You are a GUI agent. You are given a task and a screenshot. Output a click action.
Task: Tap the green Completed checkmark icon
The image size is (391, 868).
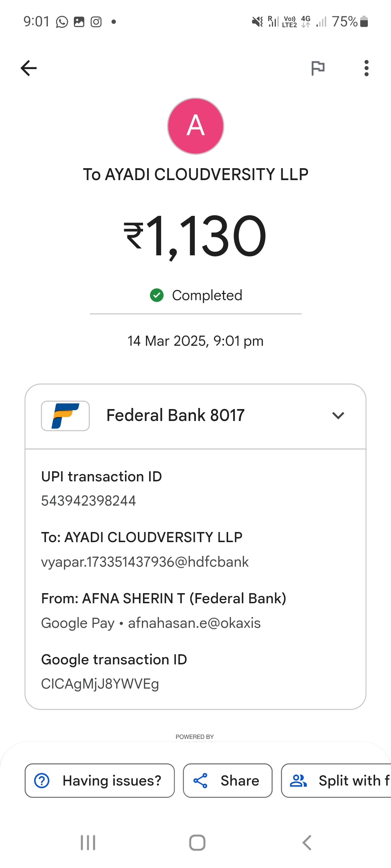pyautogui.click(x=157, y=295)
